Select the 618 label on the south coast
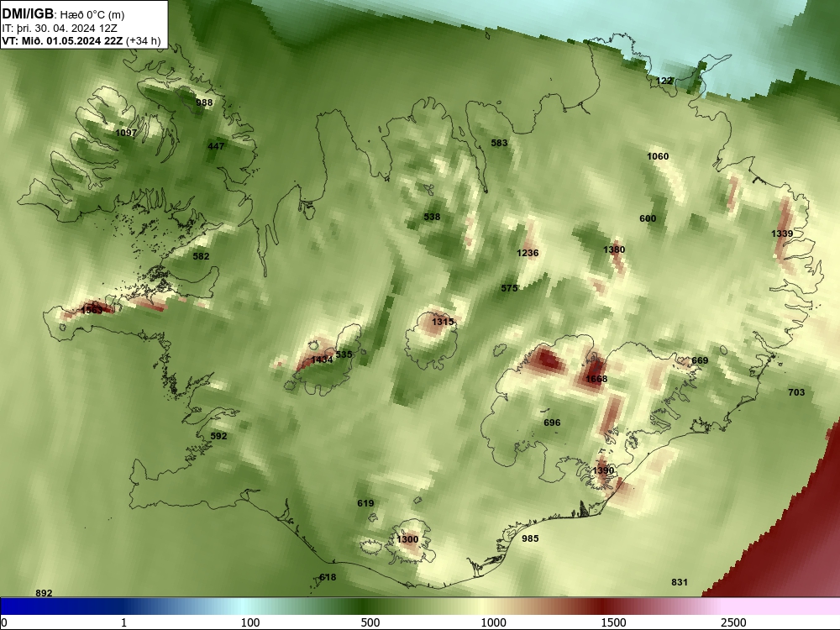Screen dimensions: 840x630 pyautogui.click(x=328, y=577)
